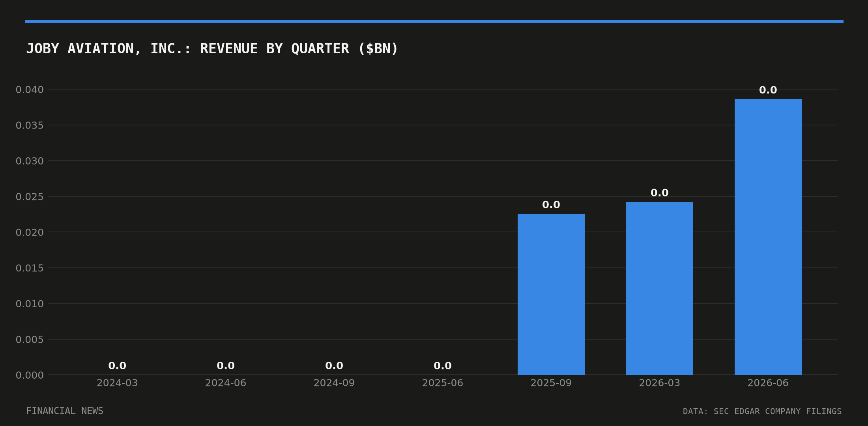Click the value label above the 2026-06 bar
The image size is (868, 426).
click(x=768, y=90)
